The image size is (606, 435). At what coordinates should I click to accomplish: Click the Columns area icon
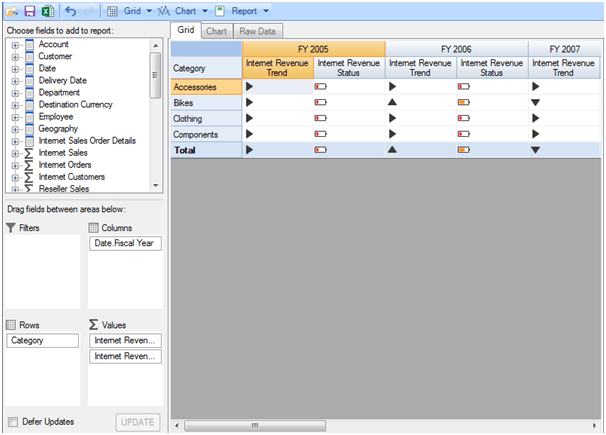coord(93,228)
